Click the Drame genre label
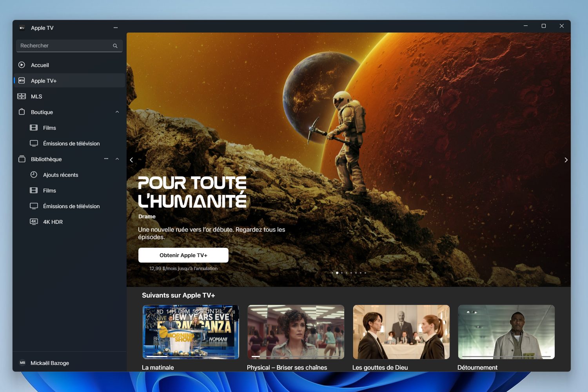Screen dimensions: 588x392 click(x=147, y=216)
